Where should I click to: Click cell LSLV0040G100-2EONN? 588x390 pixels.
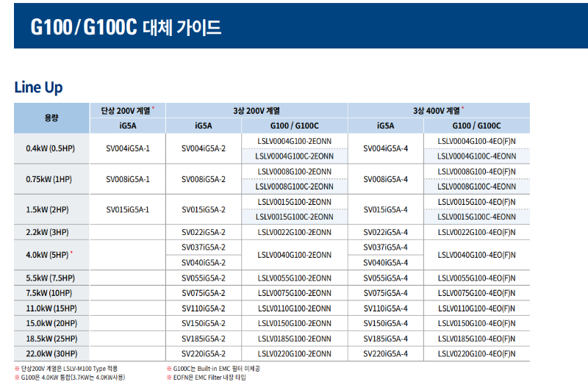[x=295, y=255]
